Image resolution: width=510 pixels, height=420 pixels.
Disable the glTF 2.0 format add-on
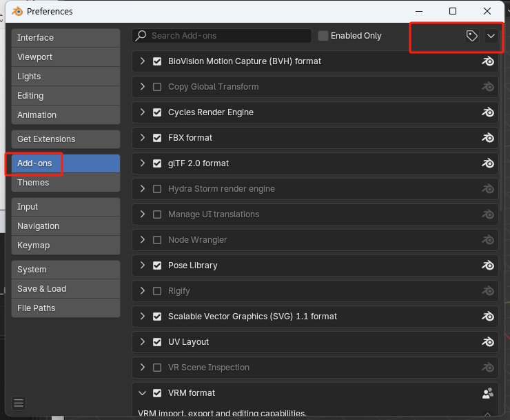[157, 163]
